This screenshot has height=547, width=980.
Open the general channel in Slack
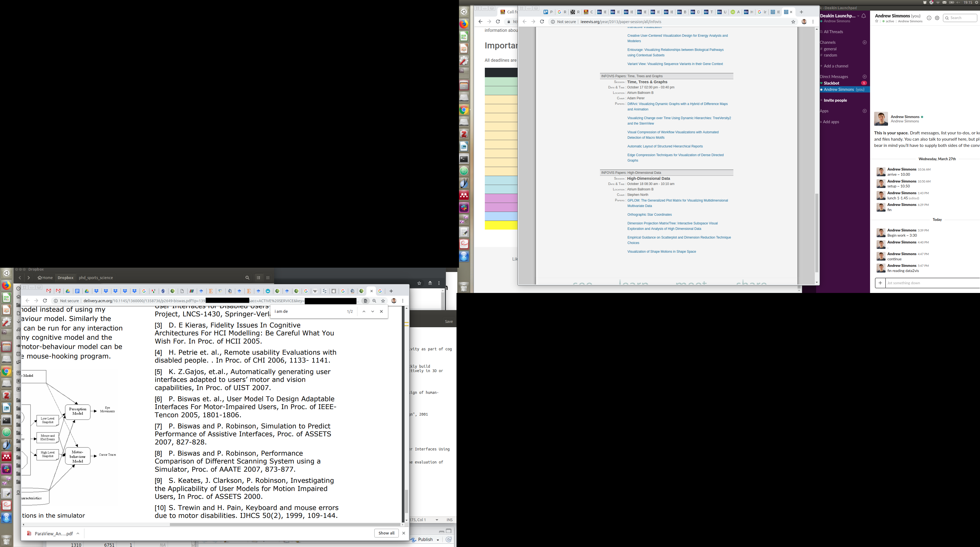pyautogui.click(x=830, y=49)
